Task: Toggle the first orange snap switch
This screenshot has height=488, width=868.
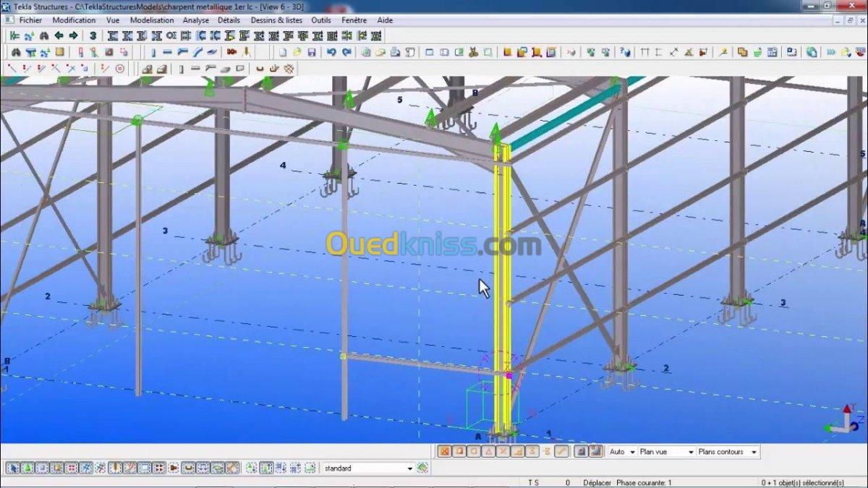Action: click(444, 452)
